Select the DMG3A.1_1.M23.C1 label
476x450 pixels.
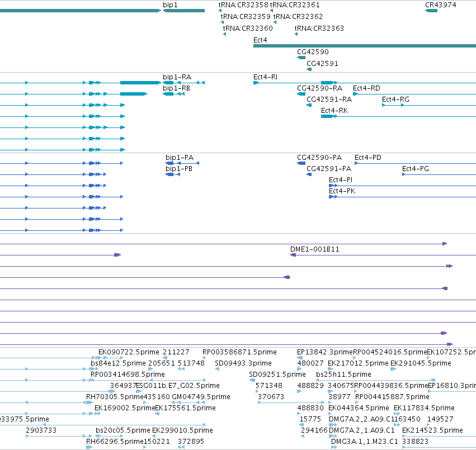(x=364, y=442)
